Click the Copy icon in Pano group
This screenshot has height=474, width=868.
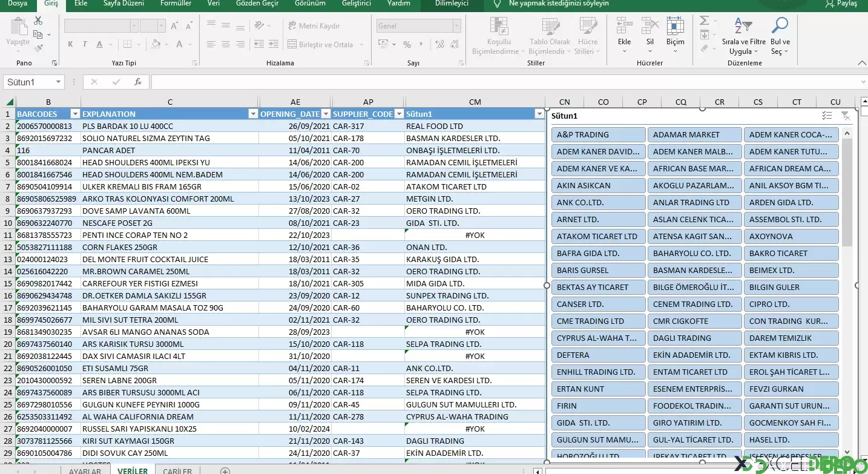(x=38, y=35)
